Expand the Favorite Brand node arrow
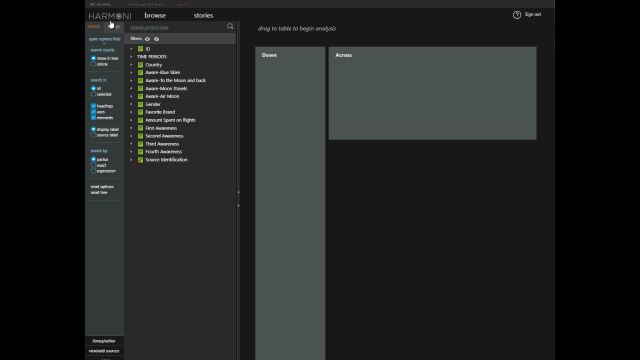This screenshot has width=640, height=360. click(131, 112)
